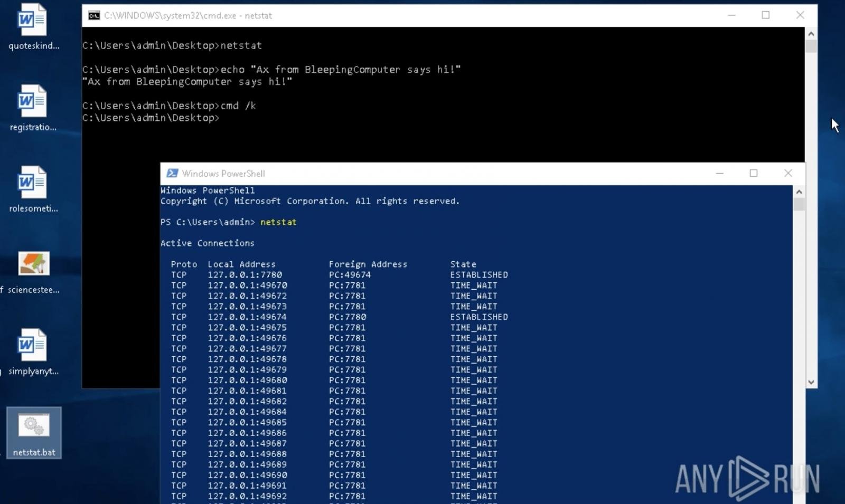
Task: Maximize the cmd.exe netstat window
Action: click(x=765, y=16)
